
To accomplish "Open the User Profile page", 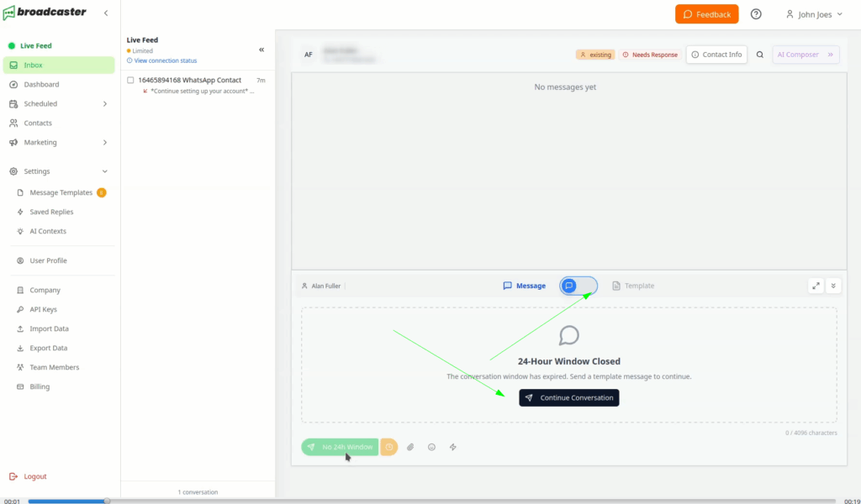I will pyautogui.click(x=48, y=260).
